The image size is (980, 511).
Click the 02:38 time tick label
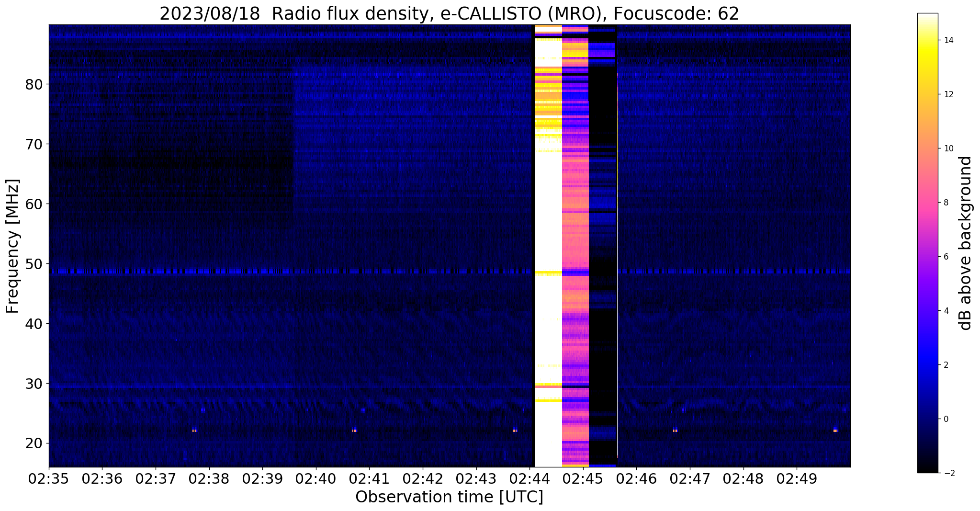tap(209, 478)
